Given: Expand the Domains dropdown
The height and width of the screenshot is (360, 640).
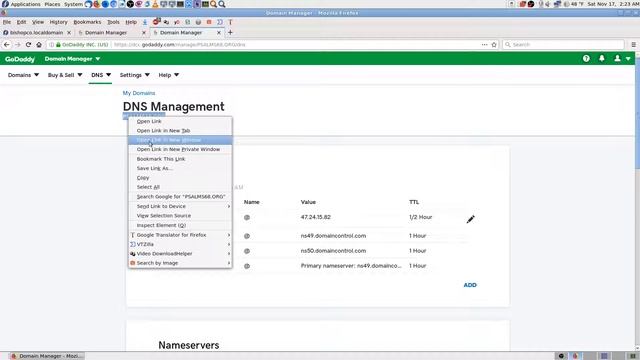Looking at the screenshot, I should click(x=23, y=75).
